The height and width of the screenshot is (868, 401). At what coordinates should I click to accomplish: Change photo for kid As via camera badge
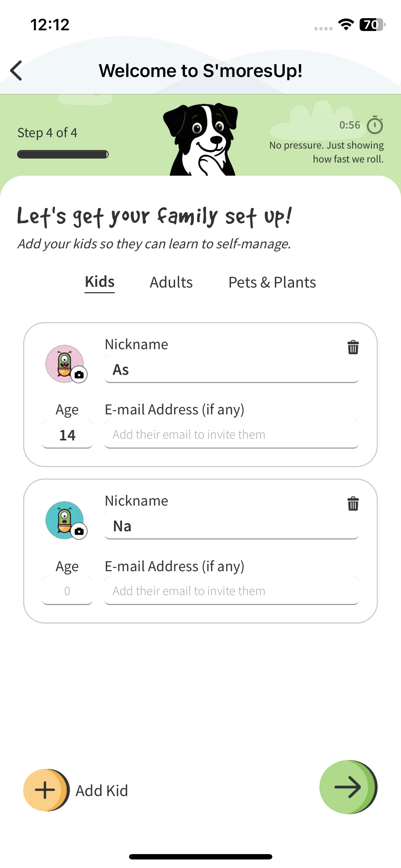pyautogui.click(x=79, y=374)
